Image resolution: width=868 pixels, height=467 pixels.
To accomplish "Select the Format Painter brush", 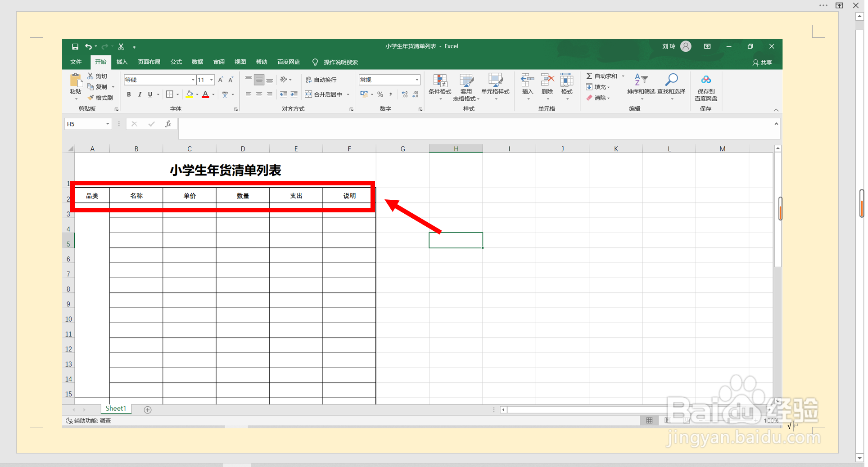I will [100, 98].
